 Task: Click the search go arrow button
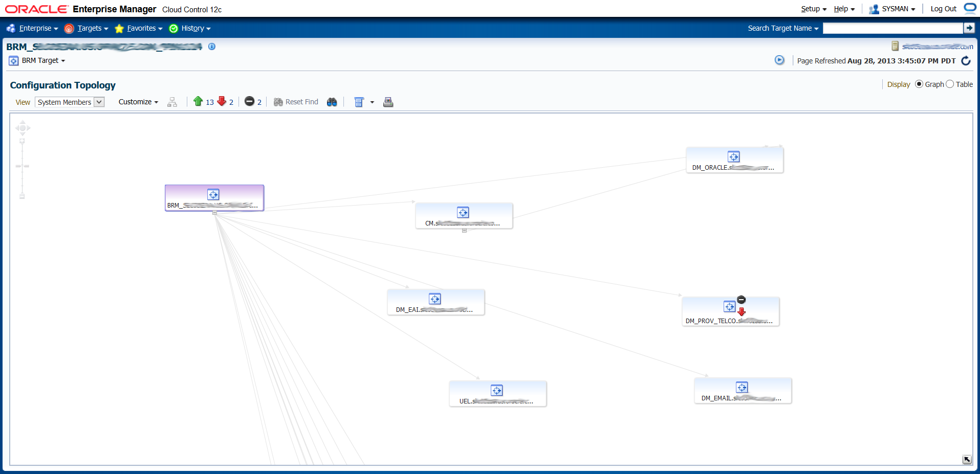pos(969,28)
